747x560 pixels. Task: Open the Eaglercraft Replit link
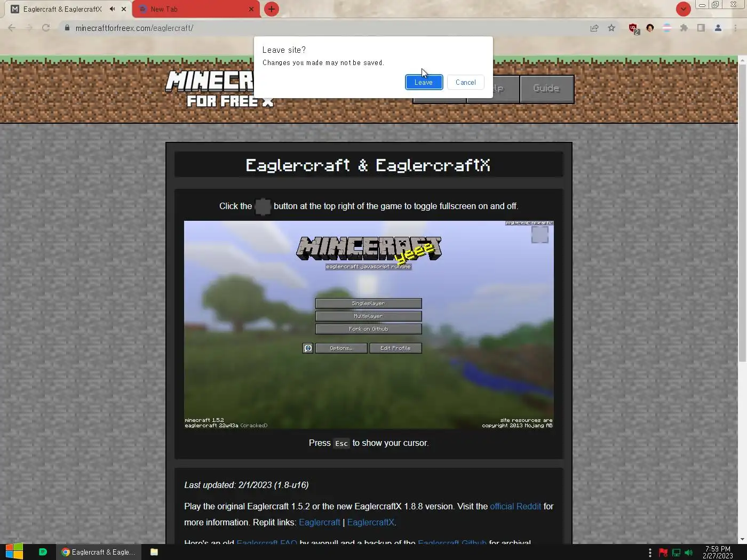[x=319, y=522]
